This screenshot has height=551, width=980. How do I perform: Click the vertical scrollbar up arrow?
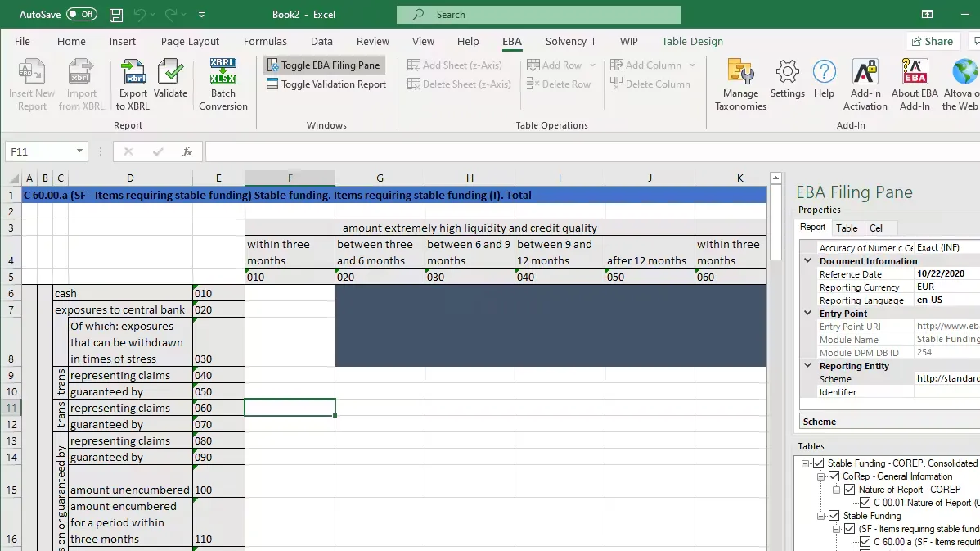775,178
